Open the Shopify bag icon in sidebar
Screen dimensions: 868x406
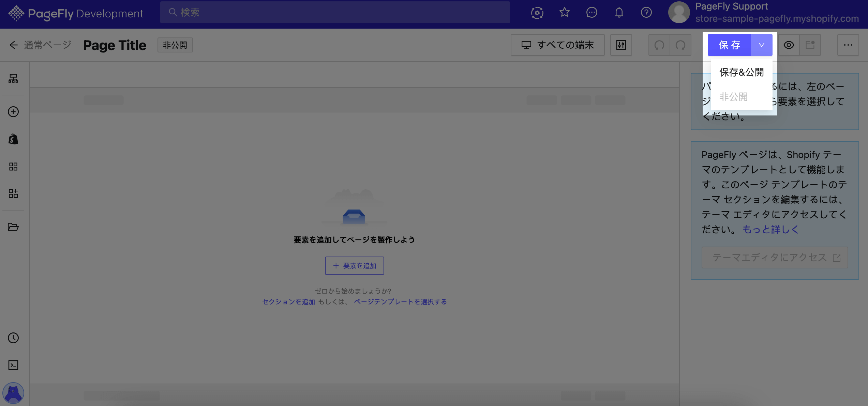click(x=13, y=139)
